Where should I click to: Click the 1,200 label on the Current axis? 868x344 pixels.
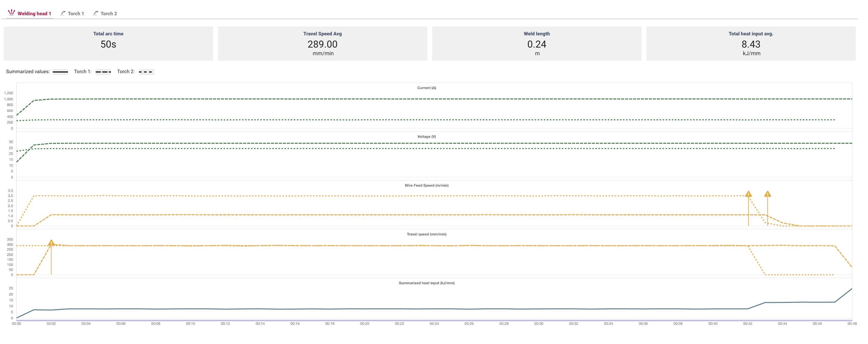(9, 93)
